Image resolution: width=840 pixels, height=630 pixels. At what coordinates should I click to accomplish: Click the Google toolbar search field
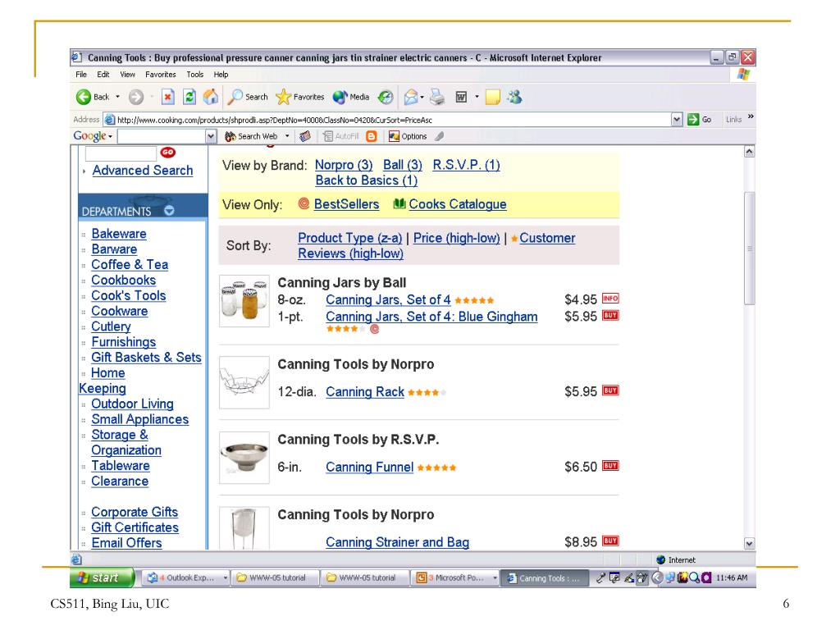tap(162, 137)
